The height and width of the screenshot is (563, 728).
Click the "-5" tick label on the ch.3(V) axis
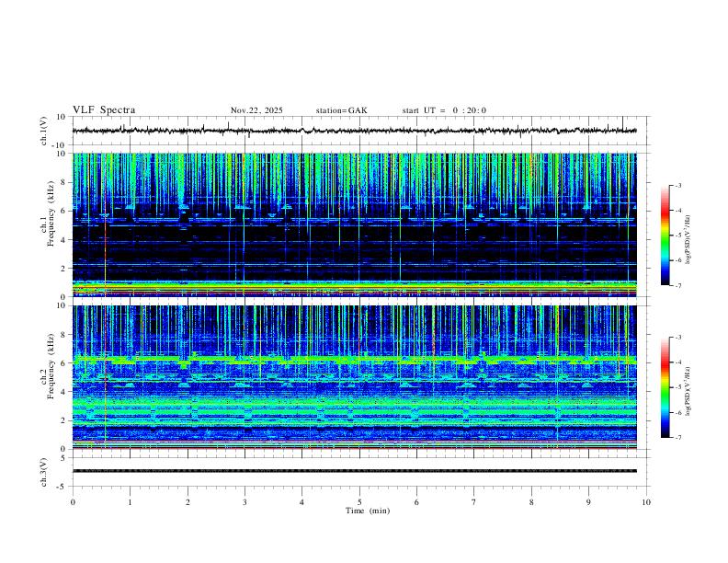[x=63, y=487]
